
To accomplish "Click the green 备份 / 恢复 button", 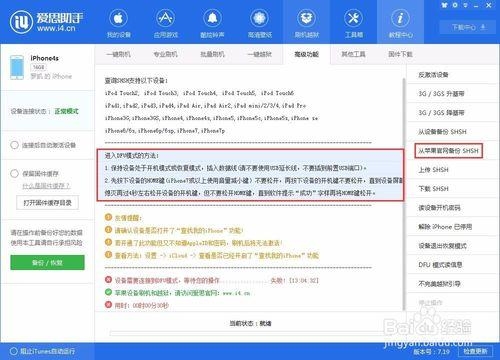I will pyautogui.click(x=47, y=263).
